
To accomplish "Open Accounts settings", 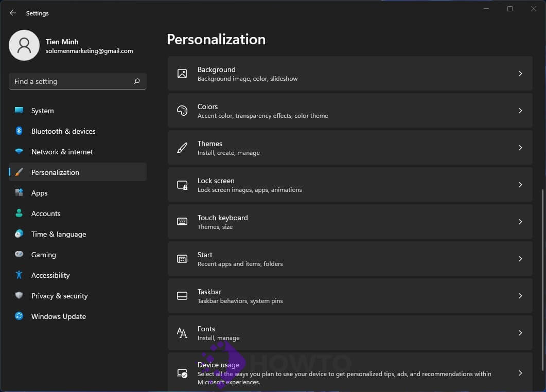I will pyautogui.click(x=46, y=213).
